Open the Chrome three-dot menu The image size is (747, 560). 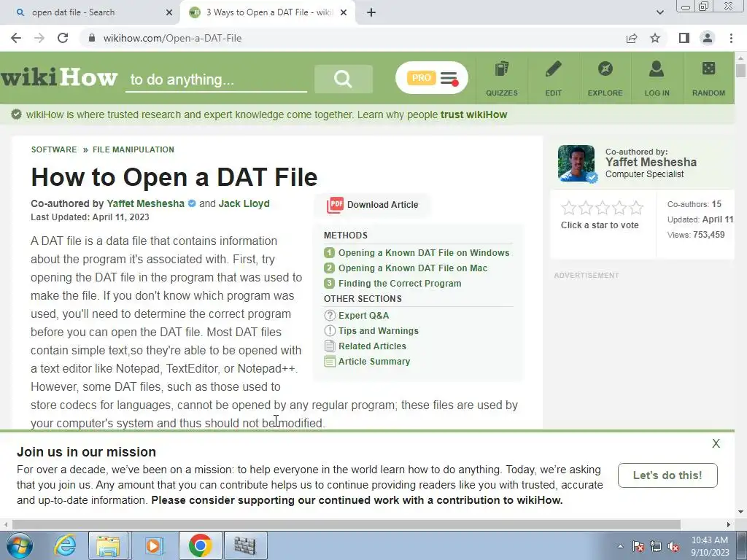click(731, 38)
